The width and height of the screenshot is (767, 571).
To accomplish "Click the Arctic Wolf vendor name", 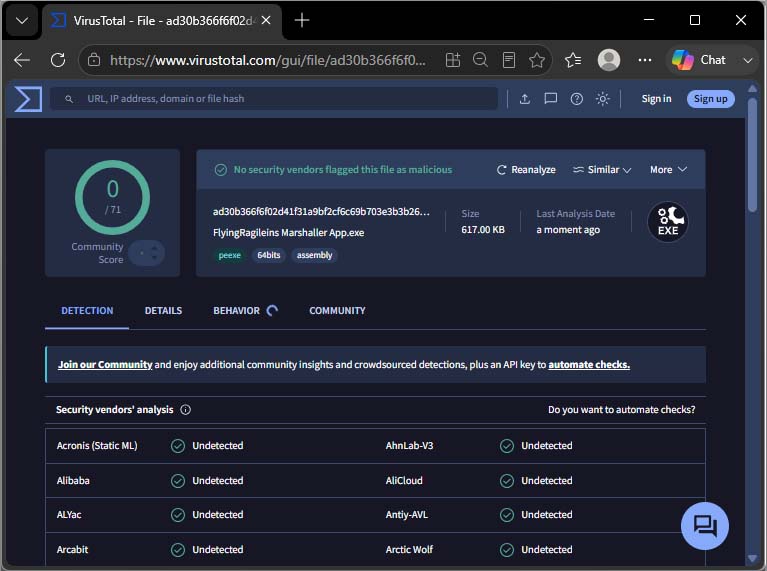I will click(x=409, y=549).
